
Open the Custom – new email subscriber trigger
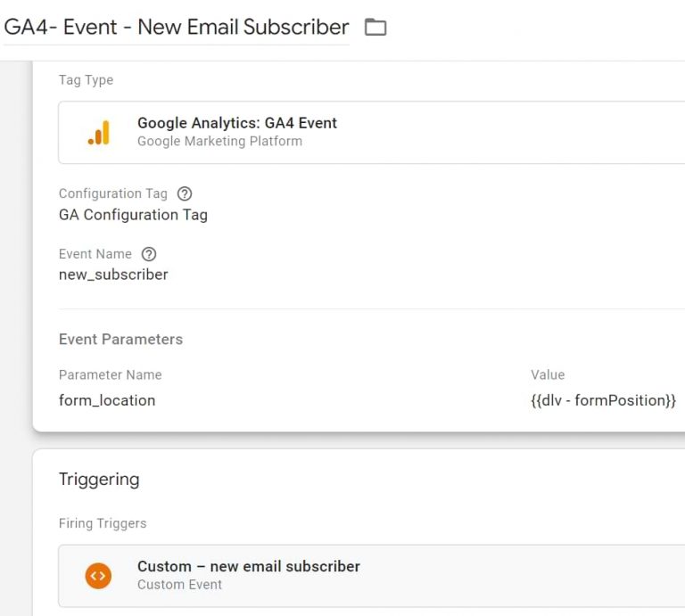pos(248,566)
